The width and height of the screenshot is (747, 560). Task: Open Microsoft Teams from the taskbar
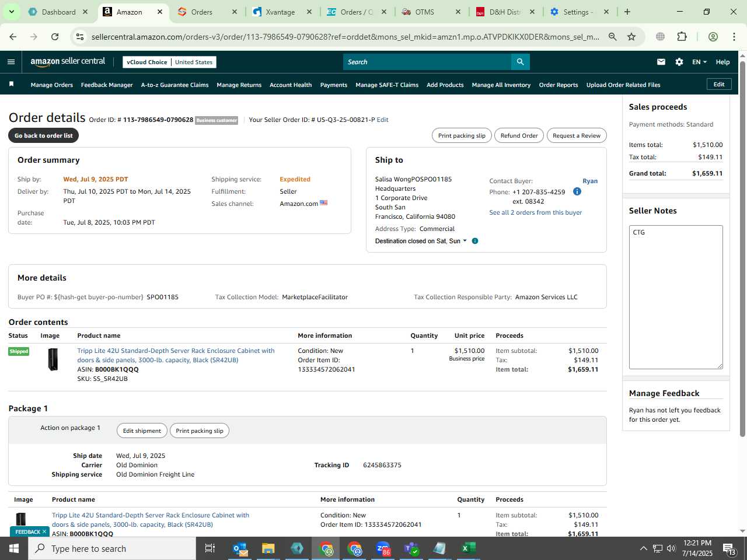tap(411, 548)
